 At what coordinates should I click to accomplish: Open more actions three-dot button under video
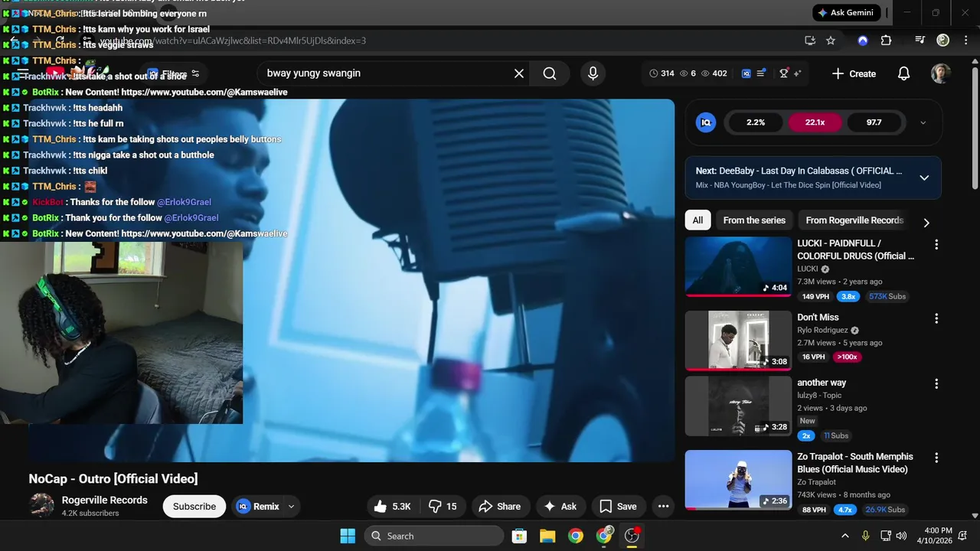point(664,506)
